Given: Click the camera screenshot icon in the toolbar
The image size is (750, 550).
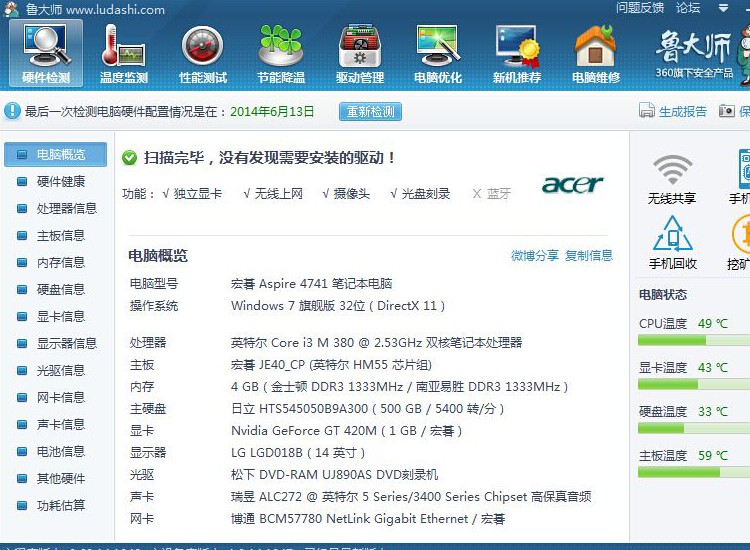Looking at the screenshot, I should (x=727, y=111).
